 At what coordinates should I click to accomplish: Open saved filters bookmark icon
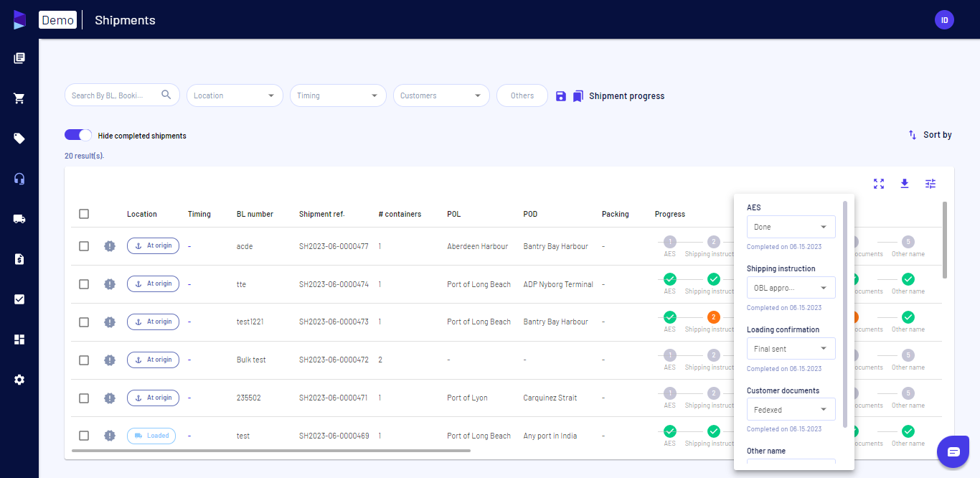pos(578,96)
